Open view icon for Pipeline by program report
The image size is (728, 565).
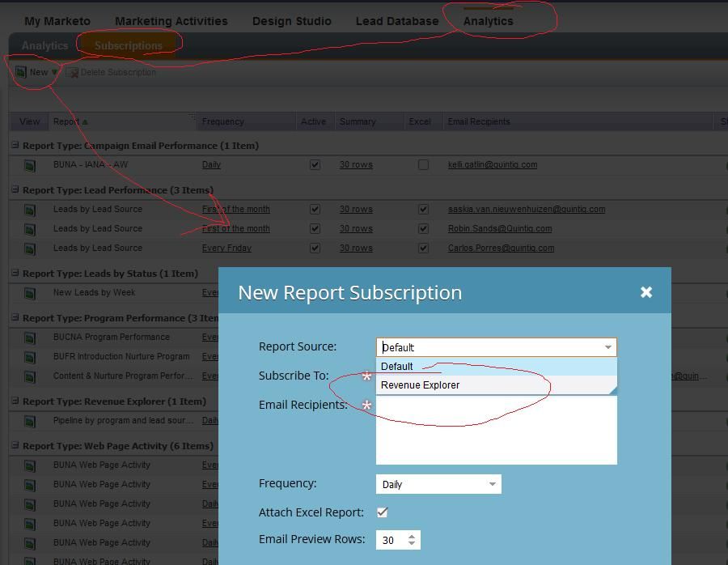click(x=30, y=421)
